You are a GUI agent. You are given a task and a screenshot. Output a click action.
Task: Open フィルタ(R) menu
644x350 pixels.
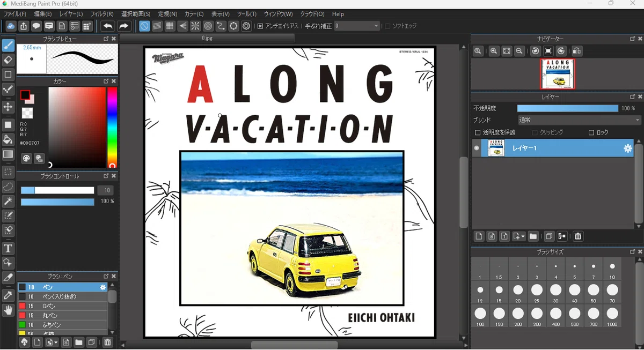click(102, 14)
